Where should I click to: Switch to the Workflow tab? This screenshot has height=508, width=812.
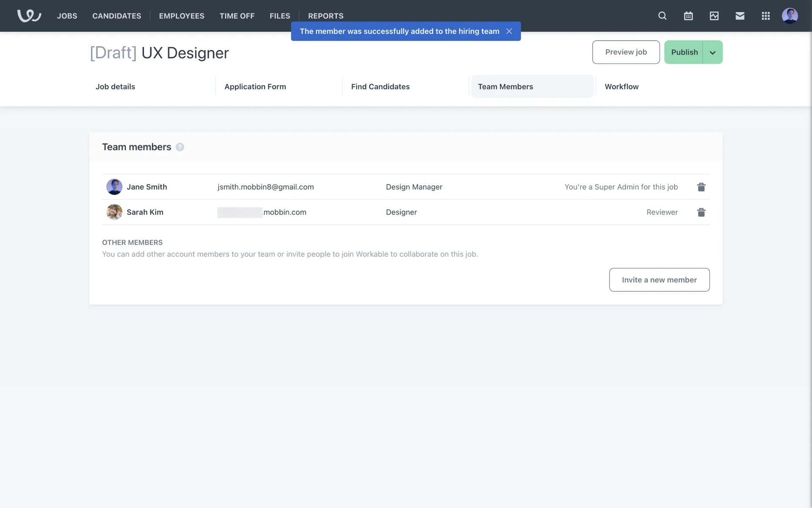point(621,86)
